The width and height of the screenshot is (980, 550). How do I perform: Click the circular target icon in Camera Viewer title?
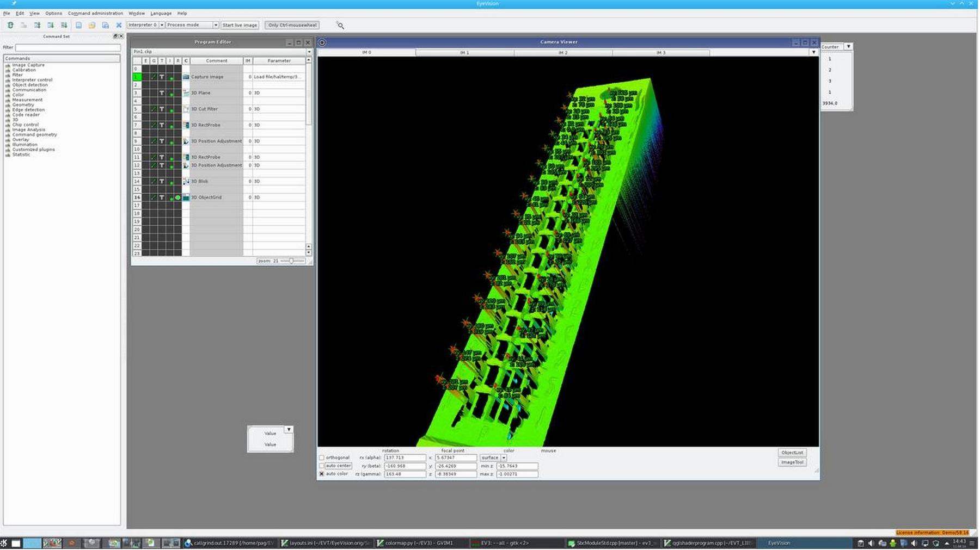coord(322,42)
